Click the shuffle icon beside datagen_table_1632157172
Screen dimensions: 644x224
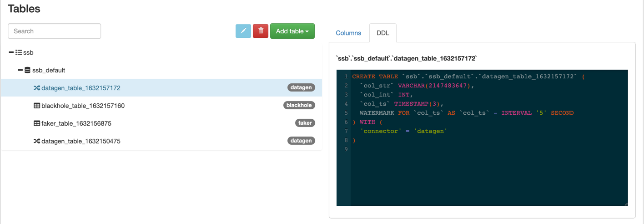[37, 88]
